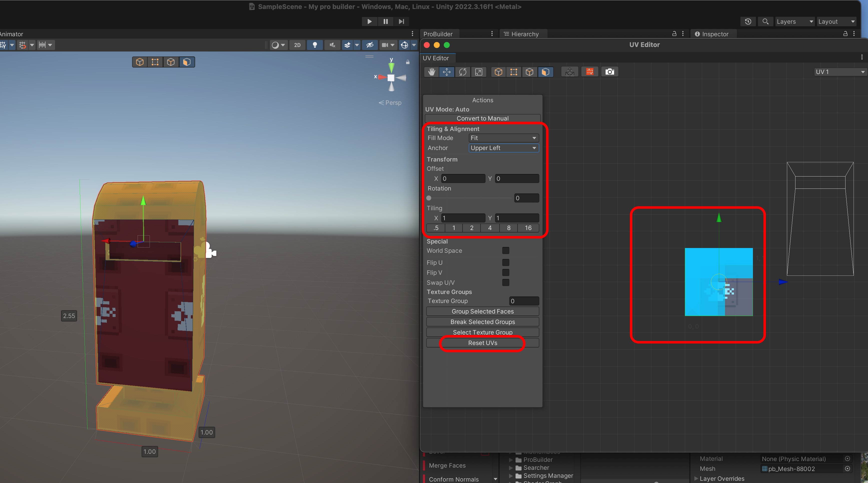Open the editor search magnifier icon
The image size is (868, 483).
(765, 21)
